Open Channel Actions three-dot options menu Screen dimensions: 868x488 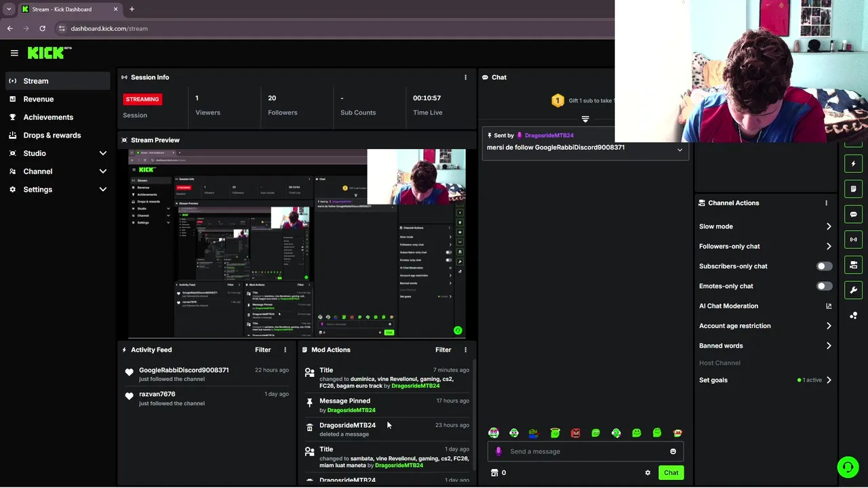[x=826, y=203]
